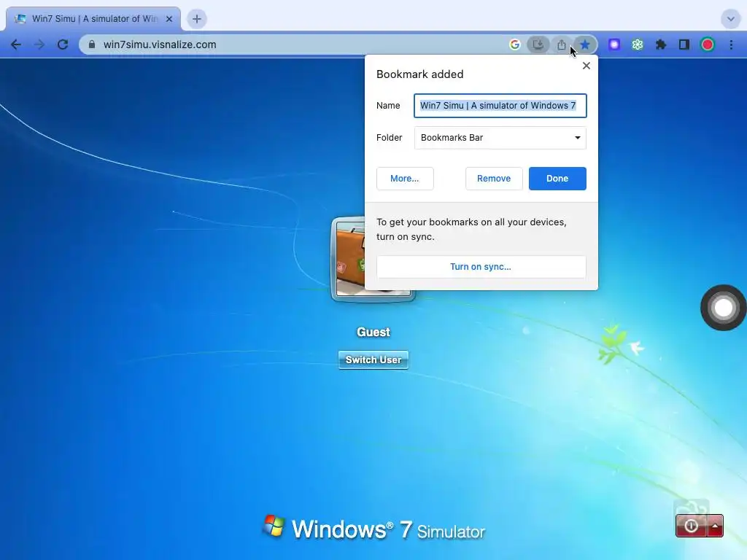This screenshot has width=747, height=560.
Task: Click the address bar URL win7simu.visnalize.com
Action: click(x=160, y=44)
